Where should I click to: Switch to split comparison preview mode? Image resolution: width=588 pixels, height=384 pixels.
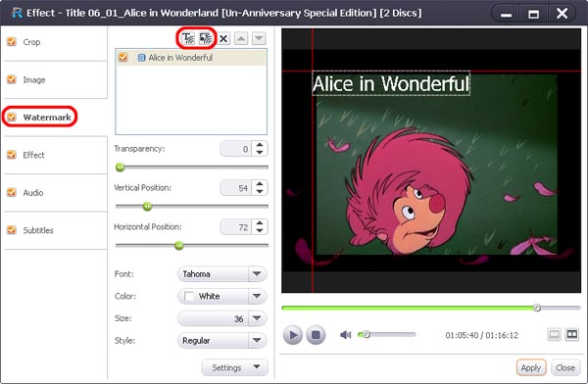pyautogui.click(x=572, y=334)
